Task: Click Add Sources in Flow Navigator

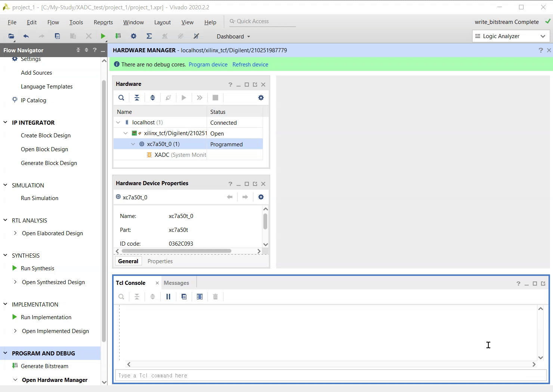Action: pyautogui.click(x=36, y=73)
